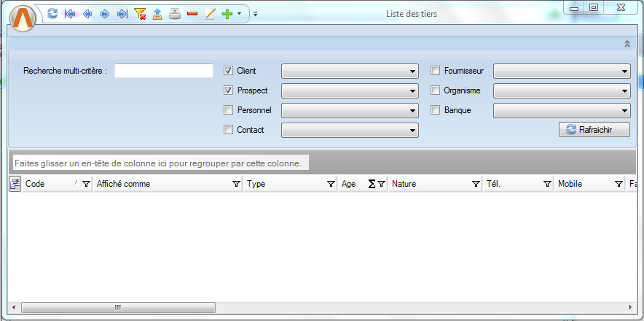
Task: Uncheck the Client checkbox
Action: point(229,71)
